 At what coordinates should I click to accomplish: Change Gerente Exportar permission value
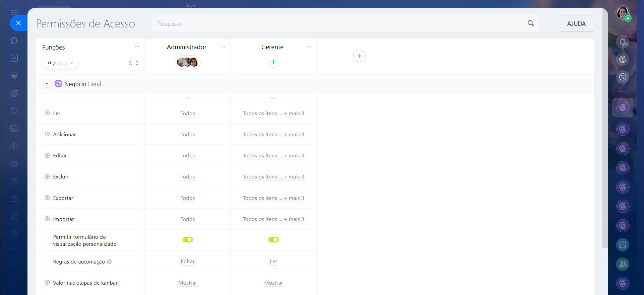click(273, 198)
